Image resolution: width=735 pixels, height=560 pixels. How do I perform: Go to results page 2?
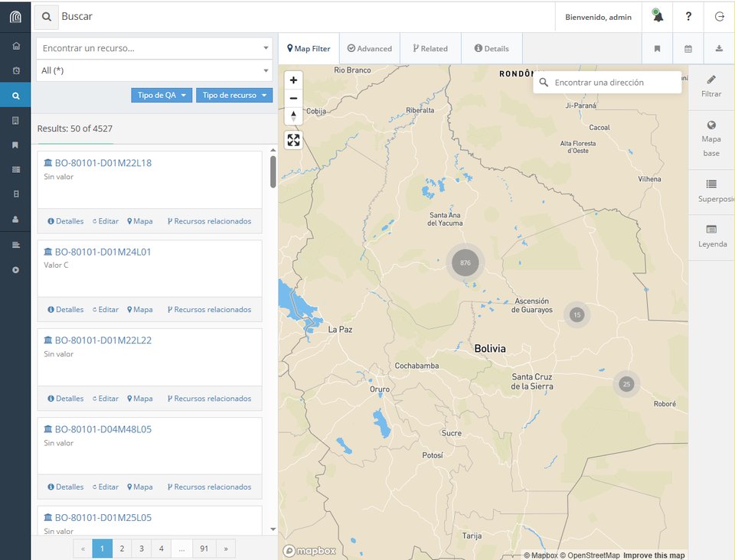(122, 549)
